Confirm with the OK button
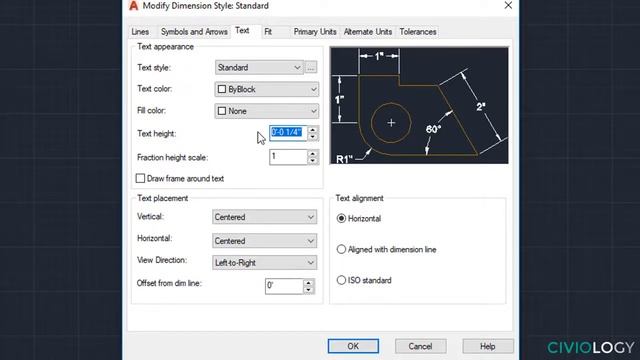This screenshot has height=360, width=640. [x=353, y=346]
